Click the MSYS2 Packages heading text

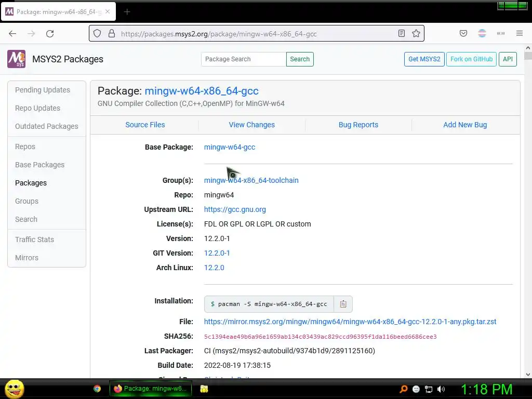pyautogui.click(x=68, y=59)
